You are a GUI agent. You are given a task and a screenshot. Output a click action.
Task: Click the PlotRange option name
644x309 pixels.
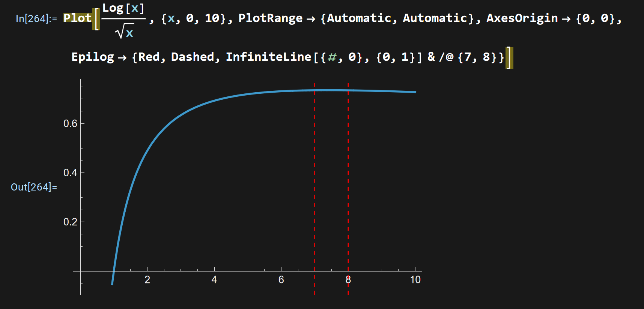[270, 18]
